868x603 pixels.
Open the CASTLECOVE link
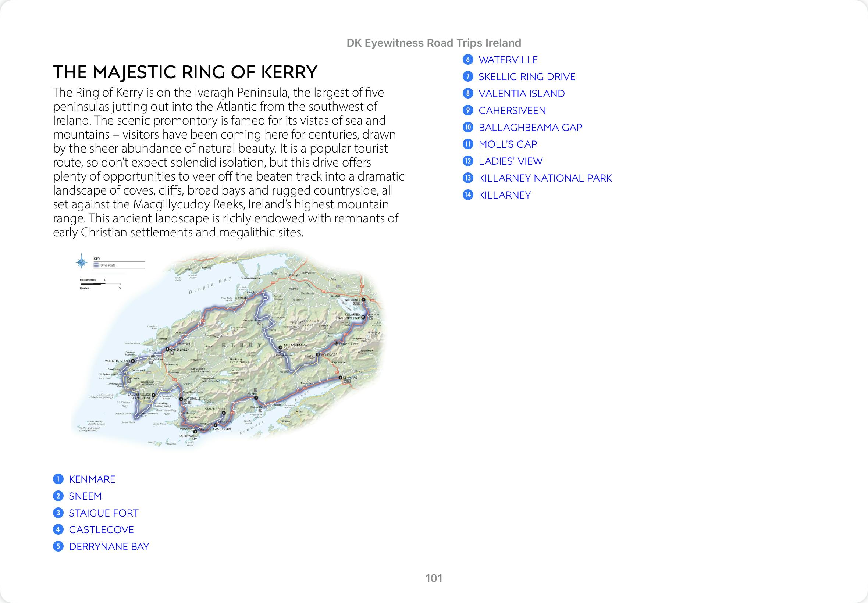(101, 530)
